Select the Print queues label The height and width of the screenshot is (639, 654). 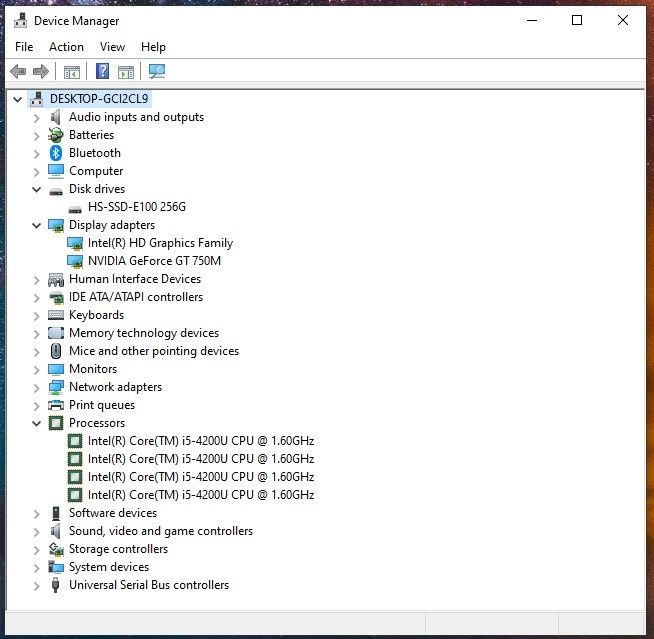[x=102, y=405]
